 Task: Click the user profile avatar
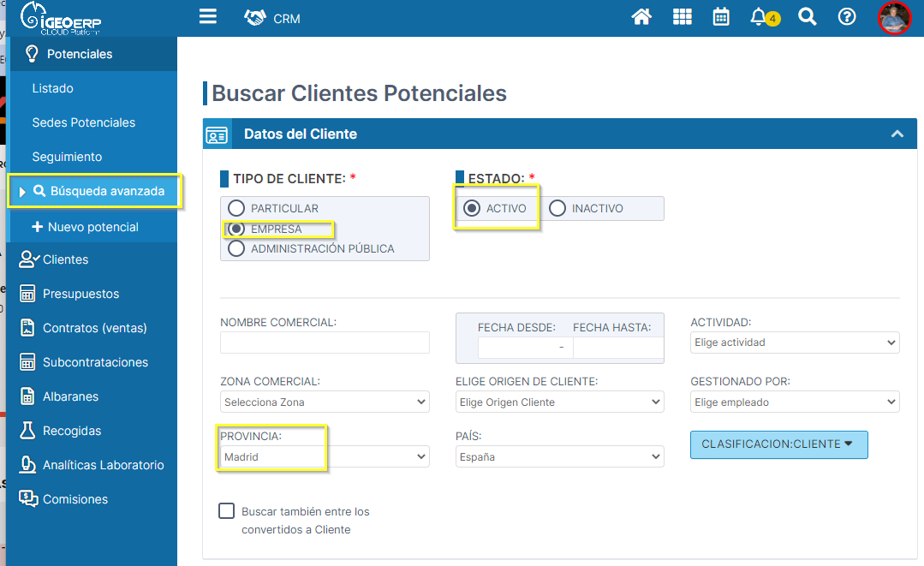[x=894, y=17]
